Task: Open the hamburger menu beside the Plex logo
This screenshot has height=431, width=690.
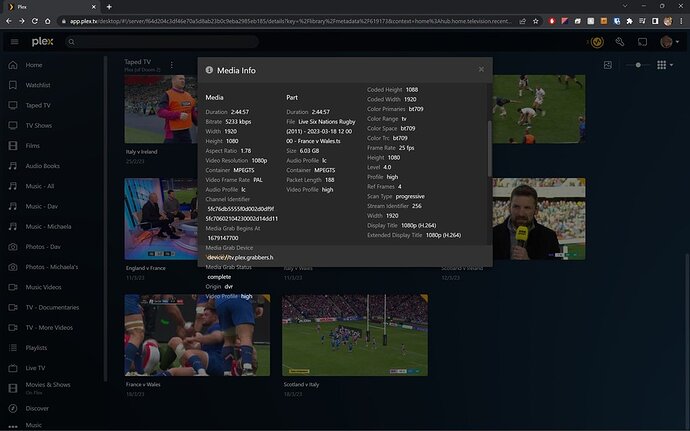Action: point(15,42)
